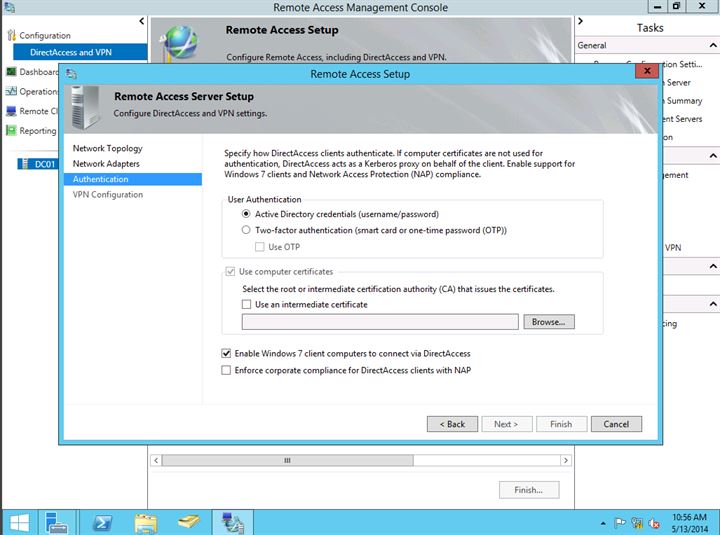Click the Configuration tools icon in the sidebar
Viewport: 720px width, 535px height.
11,35
